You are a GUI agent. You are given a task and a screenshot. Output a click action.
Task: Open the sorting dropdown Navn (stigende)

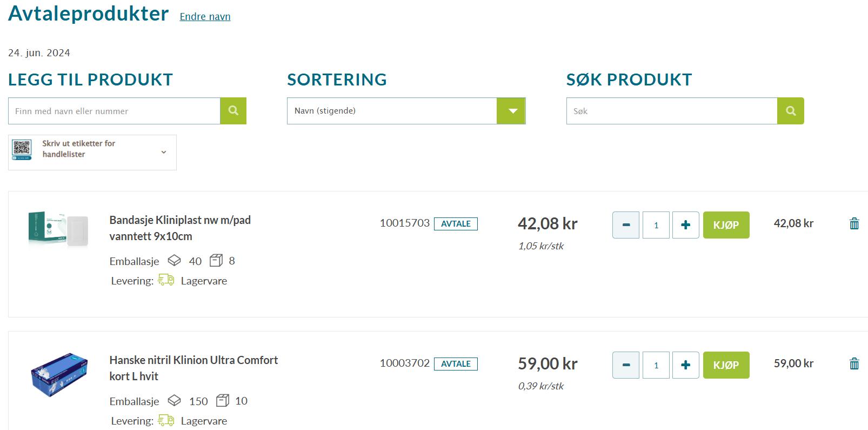click(392, 111)
